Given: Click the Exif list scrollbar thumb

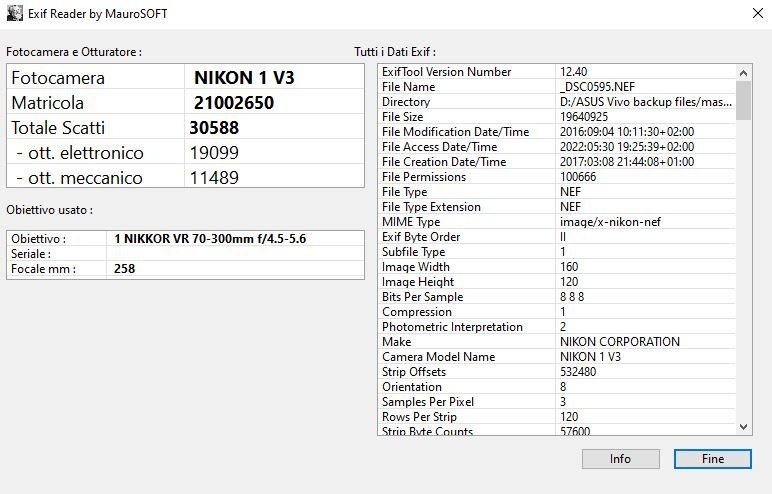Looking at the screenshot, I should click(x=743, y=100).
